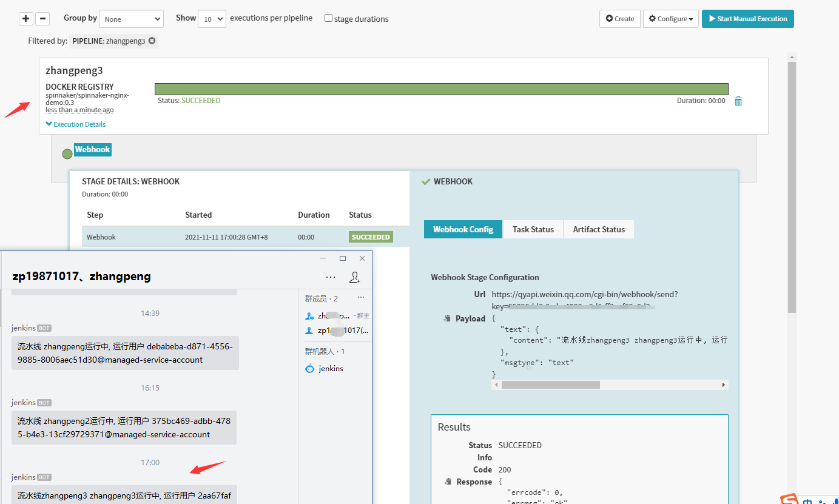Switch to the Webhook Config tab

tap(463, 229)
